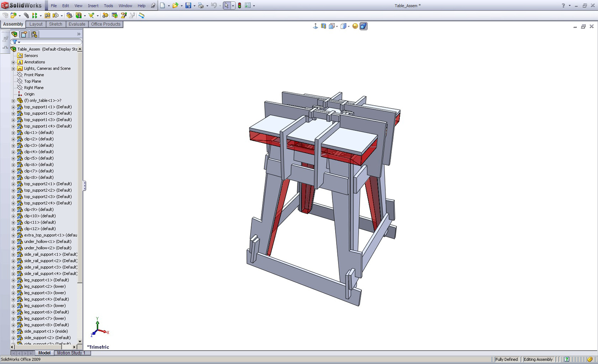Toggle the Shaded With Edges display button
Viewport: 598px width, 364px height.
(x=364, y=26)
